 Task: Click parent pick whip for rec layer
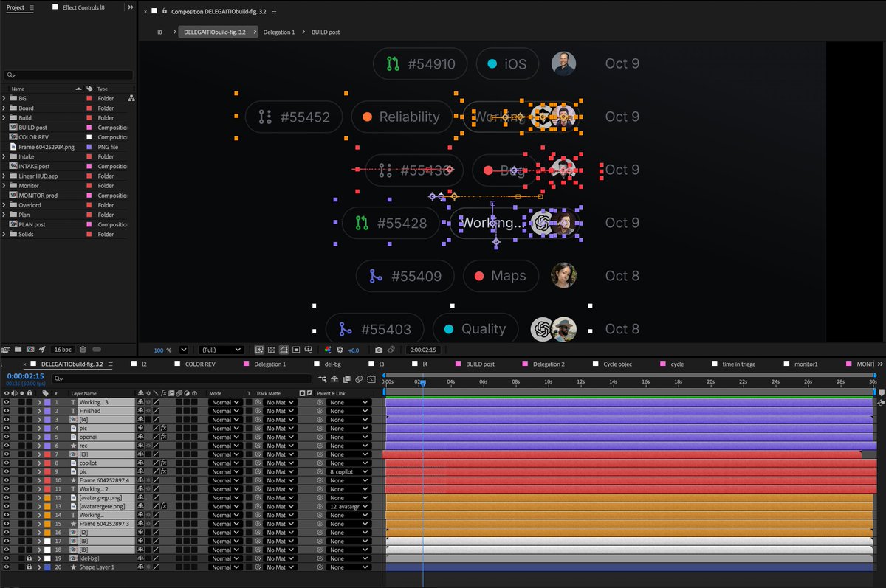320,446
